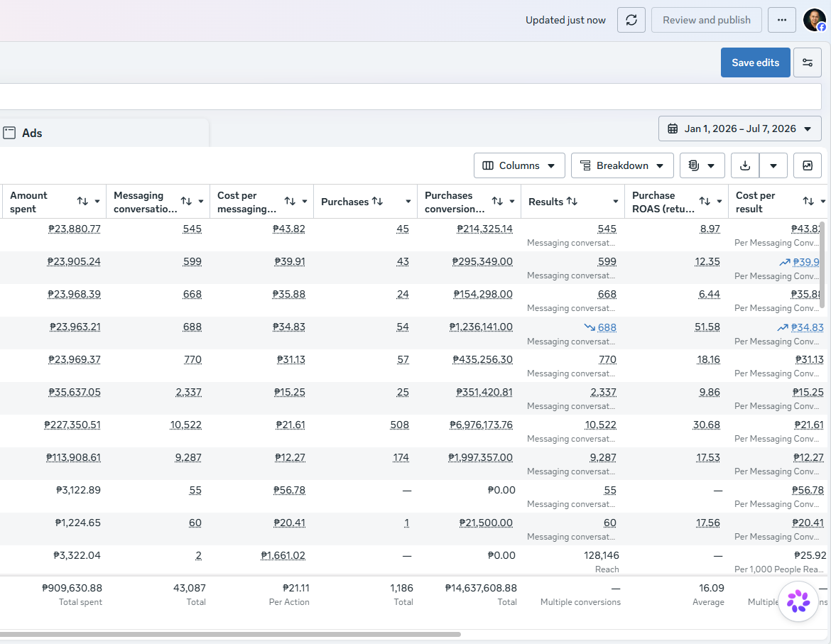The width and height of the screenshot is (831, 644).
Task: Click the Ads tab icon
Action: tap(9, 133)
